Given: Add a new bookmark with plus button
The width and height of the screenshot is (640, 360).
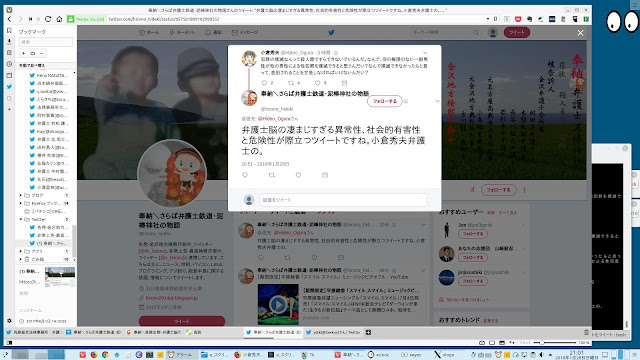Looking at the screenshot, I should (23, 53).
